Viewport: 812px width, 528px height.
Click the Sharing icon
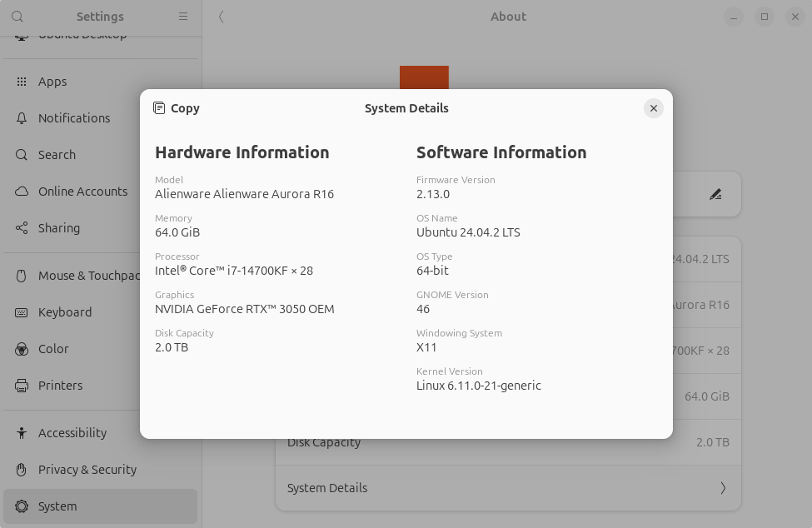coord(21,228)
